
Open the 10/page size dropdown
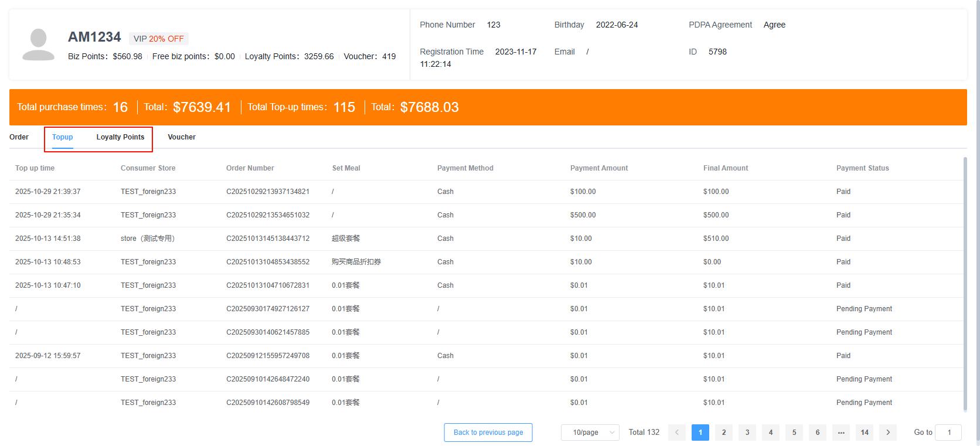[590, 433]
